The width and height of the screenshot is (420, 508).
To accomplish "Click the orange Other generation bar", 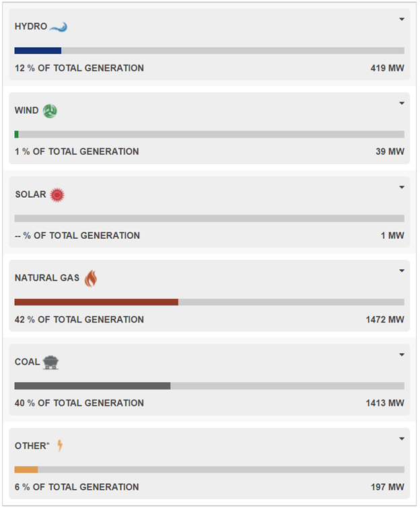I will 26,470.
